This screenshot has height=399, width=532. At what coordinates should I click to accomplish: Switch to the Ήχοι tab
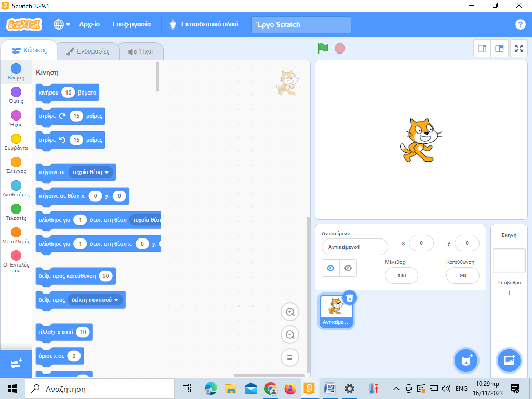click(141, 51)
